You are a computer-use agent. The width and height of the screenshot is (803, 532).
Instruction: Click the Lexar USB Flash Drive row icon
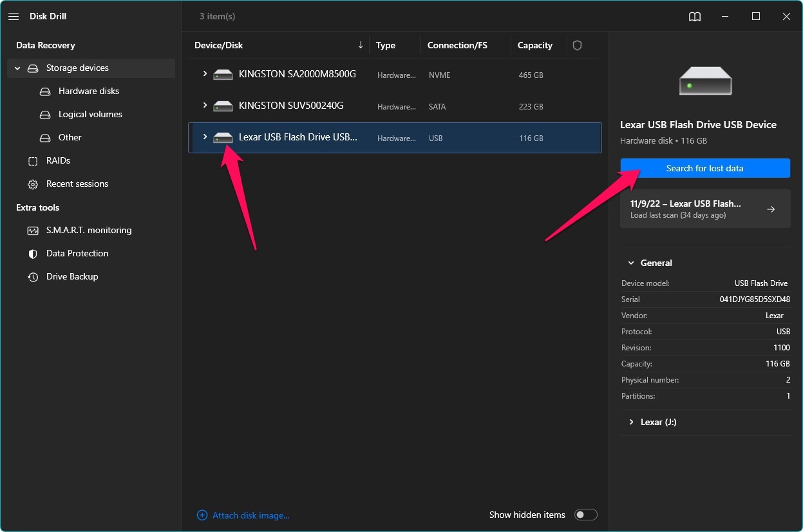tap(223, 138)
